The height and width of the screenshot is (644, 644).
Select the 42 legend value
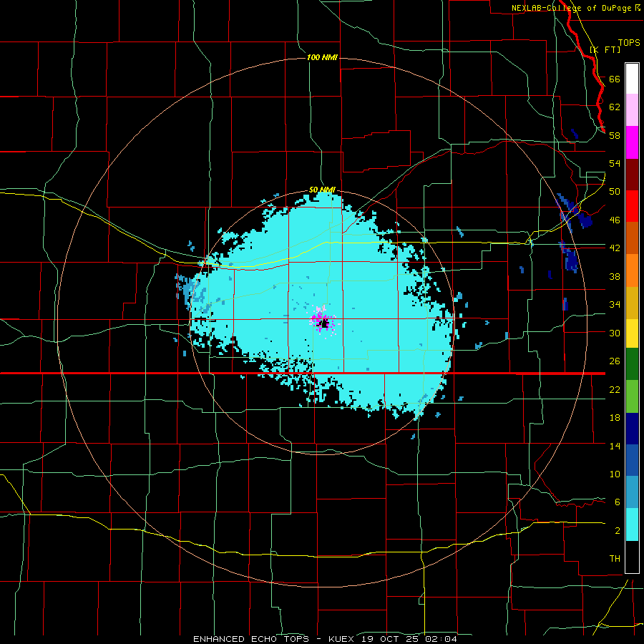(615, 248)
